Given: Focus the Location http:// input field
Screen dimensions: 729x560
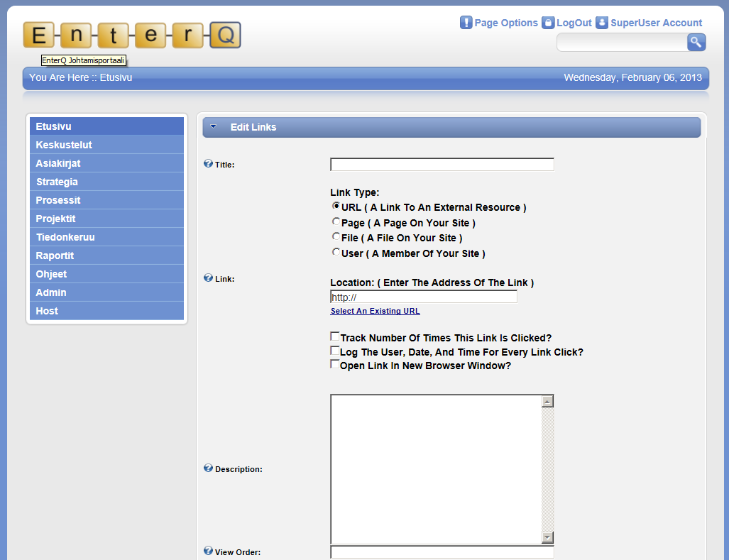Looking at the screenshot, I should click(x=424, y=297).
